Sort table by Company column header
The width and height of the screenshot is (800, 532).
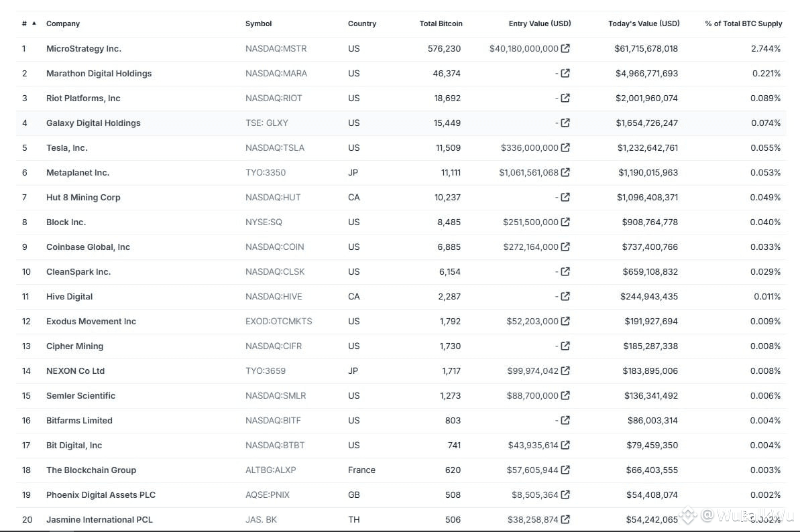coord(63,23)
